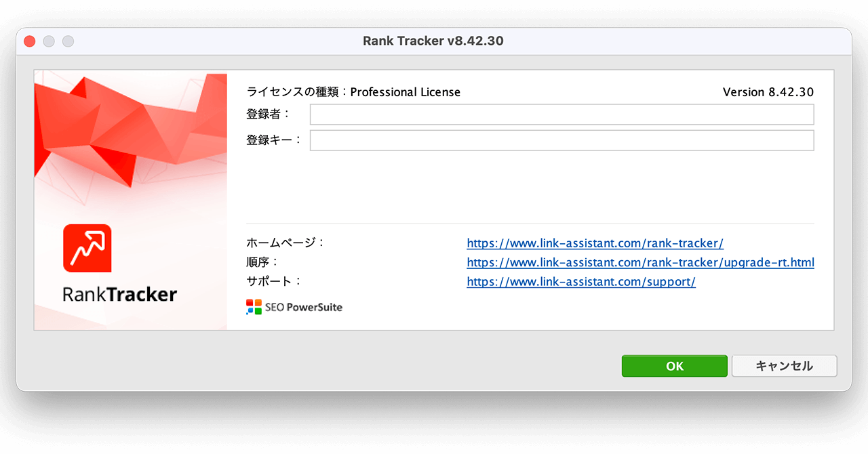Screen dimensions: 868x454
Task: Click the Version 8.42.30 label
Action: [x=768, y=92]
